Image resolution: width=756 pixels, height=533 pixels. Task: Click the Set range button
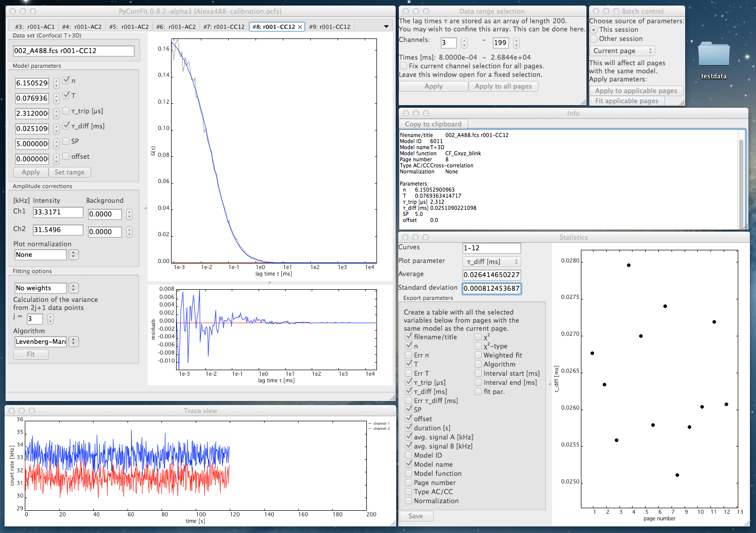(70, 172)
